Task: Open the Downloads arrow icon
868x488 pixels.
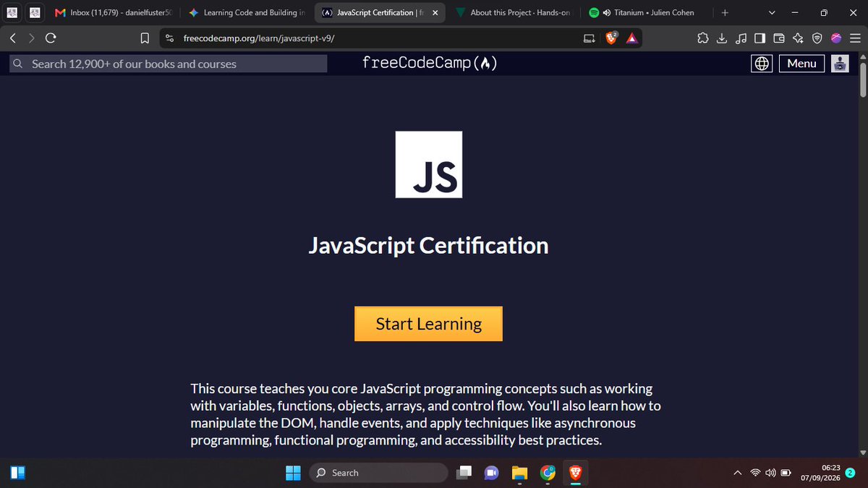Action: [x=722, y=38]
